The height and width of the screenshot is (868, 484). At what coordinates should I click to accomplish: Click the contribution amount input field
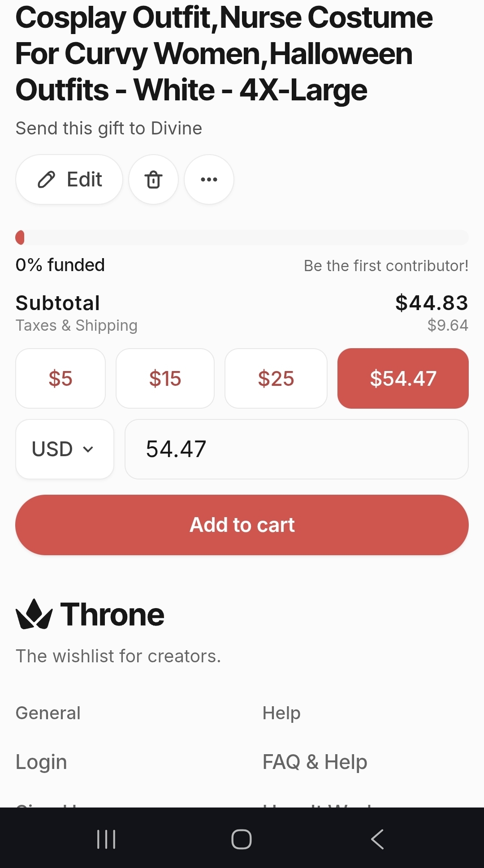(x=296, y=449)
